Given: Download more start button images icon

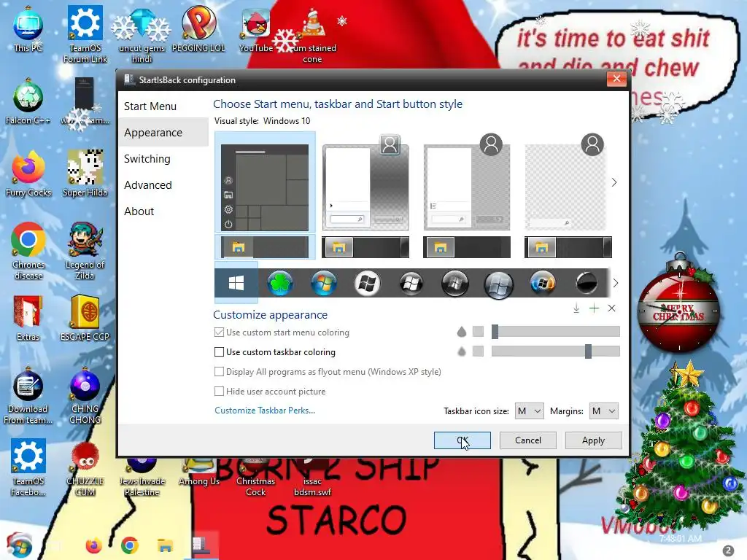Looking at the screenshot, I should pyautogui.click(x=576, y=308).
